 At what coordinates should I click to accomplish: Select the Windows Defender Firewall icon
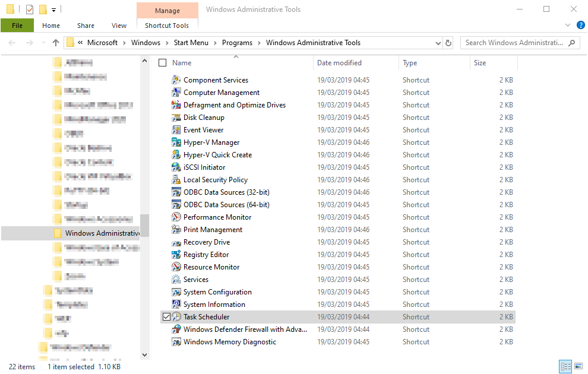click(x=176, y=329)
